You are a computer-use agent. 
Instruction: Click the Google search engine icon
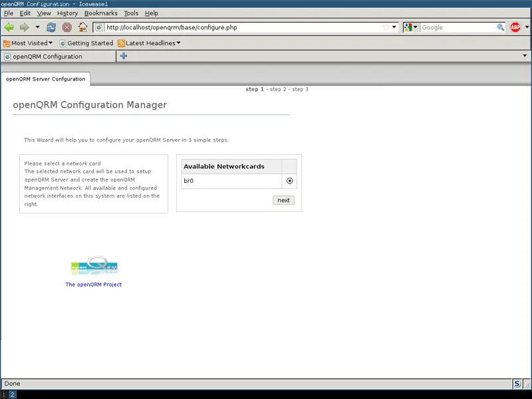coord(408,27)
